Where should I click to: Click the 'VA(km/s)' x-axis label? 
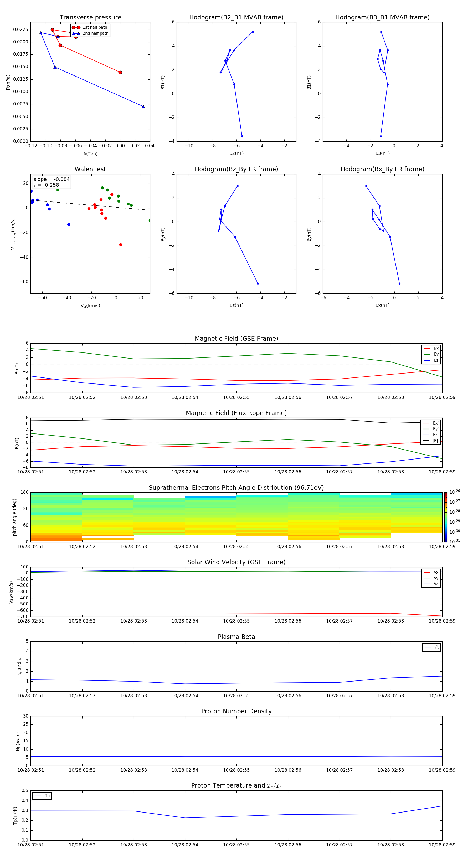(90, 306)
